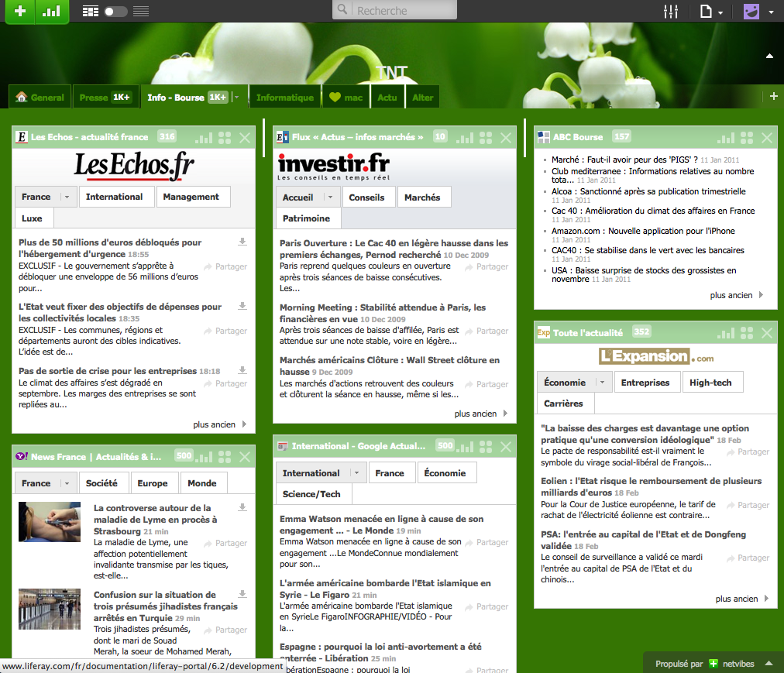Screen dimensions: 784x673
Task: Click the grid options icon on ABC Bourse widget
Action: (747, 138)
